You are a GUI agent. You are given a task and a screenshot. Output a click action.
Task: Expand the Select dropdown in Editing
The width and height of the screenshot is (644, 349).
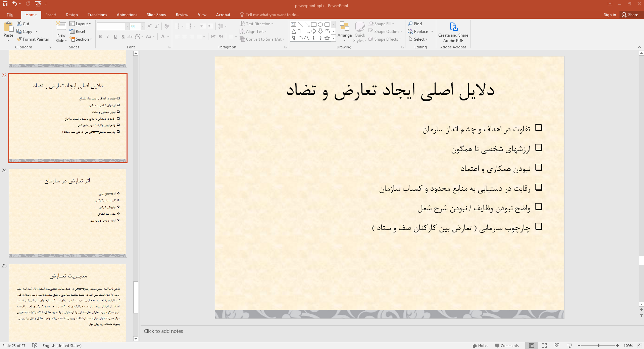pos(418,39)
